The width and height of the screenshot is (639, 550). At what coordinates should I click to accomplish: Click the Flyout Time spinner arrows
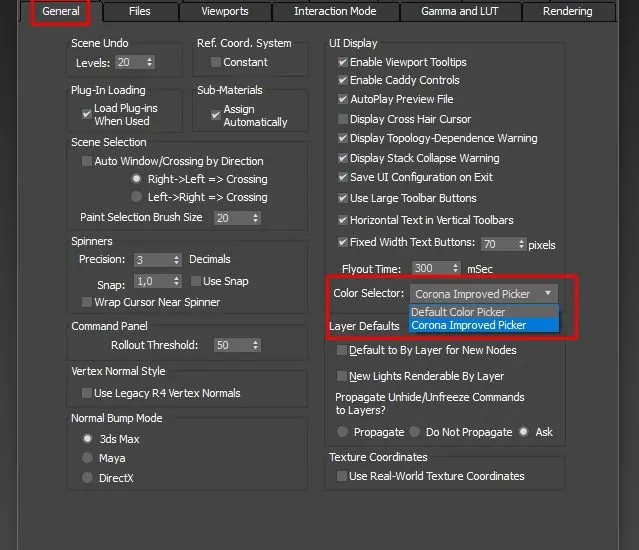tap(457, 269)
